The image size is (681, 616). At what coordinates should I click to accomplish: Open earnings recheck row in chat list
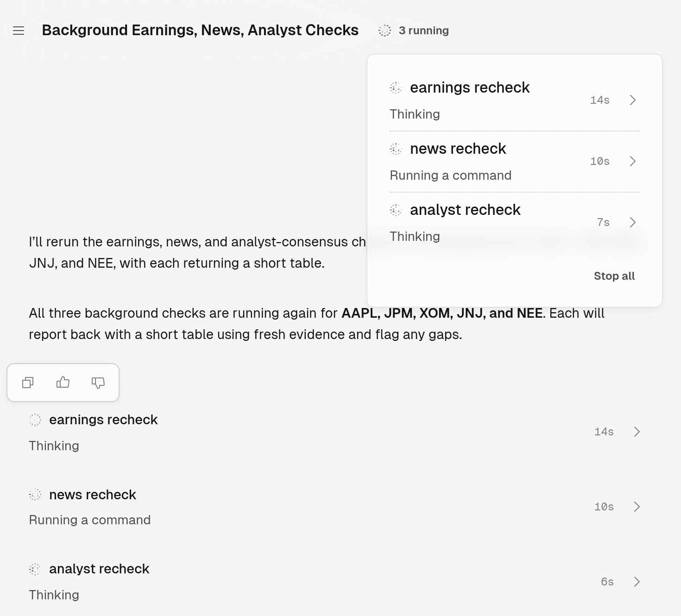[x=335, y=432]
